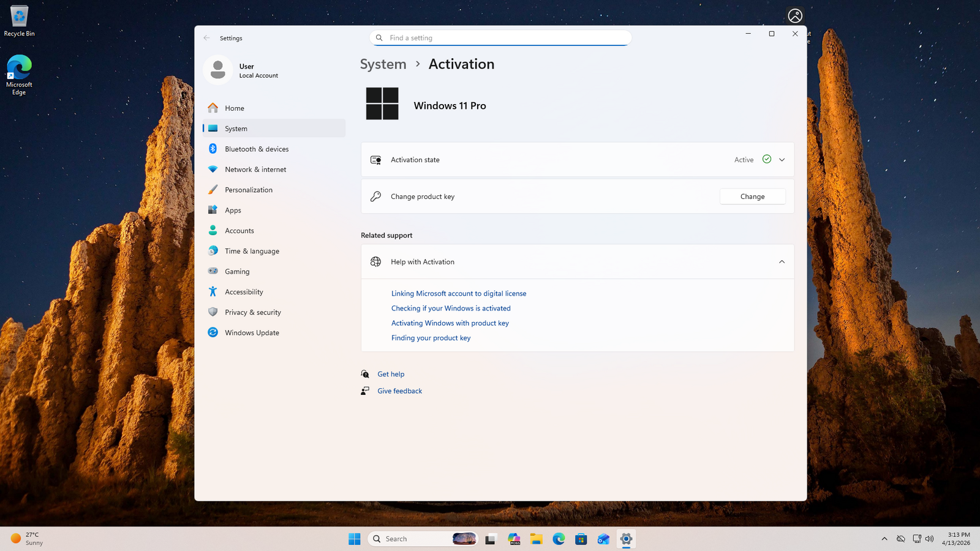Image resolution: width=980 pixels, height=551 pixels.
Task: Click the Get help link
Action: pos(391,374)
